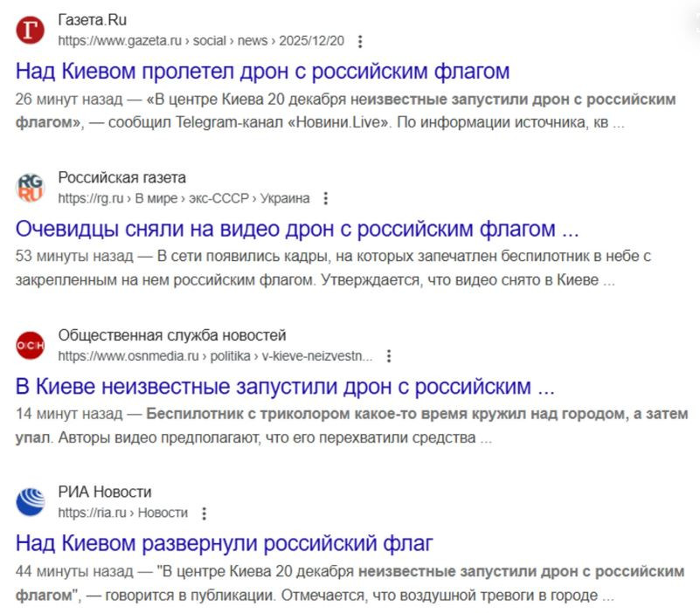This screenshot has height=613, width=700.
Task: Click the Российская газета source name
Action: click(121, 178)
